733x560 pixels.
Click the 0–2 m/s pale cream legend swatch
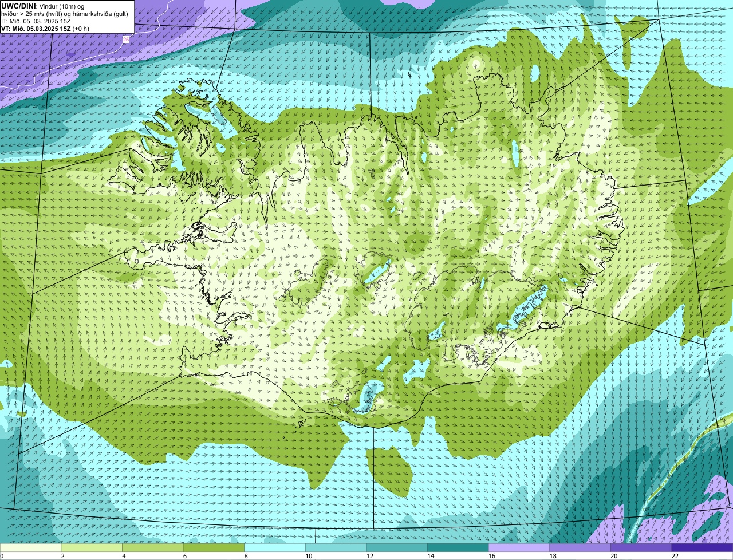coord(30,548)
